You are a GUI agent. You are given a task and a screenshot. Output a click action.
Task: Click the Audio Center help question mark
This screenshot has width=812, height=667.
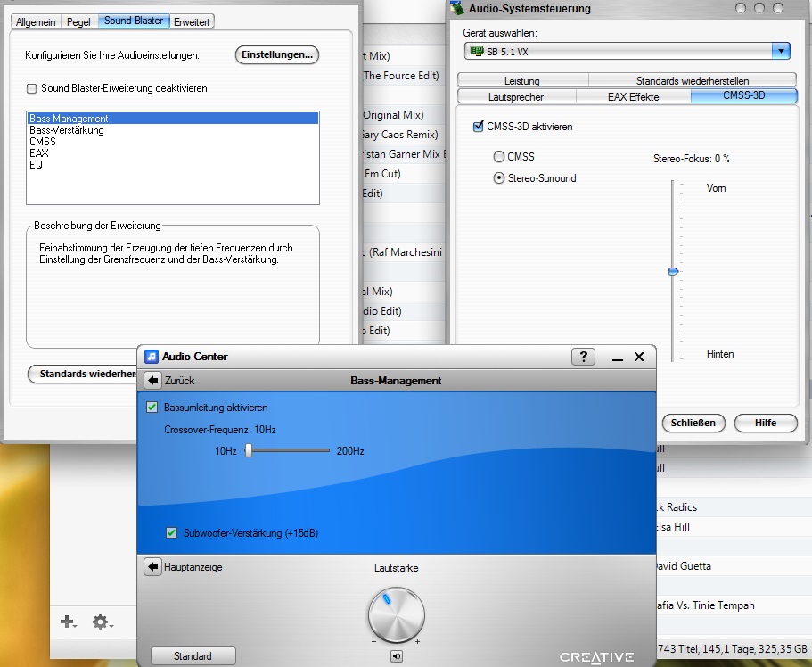584,357
